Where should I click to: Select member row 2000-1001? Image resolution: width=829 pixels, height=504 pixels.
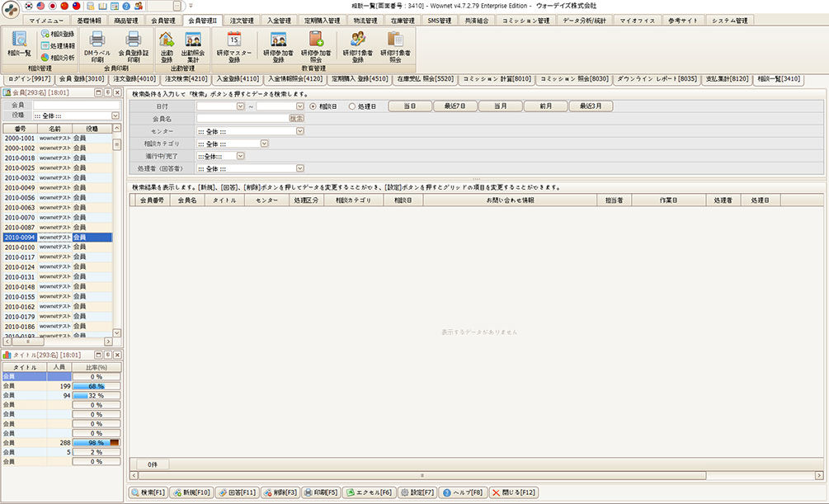tap(58, 138)
